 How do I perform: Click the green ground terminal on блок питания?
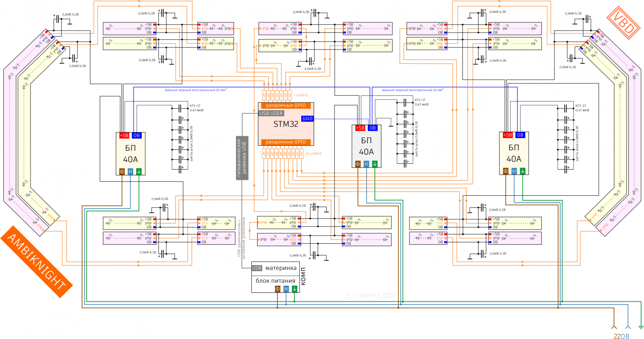click(x=294, y=288)
